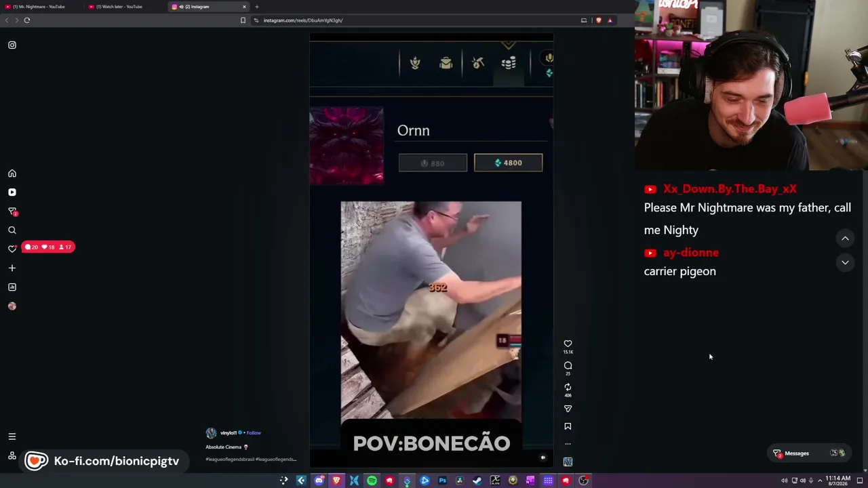Viewport: 868px width, 488px height.
Task: Open the floating Messages panel
Action: [810, 453]
